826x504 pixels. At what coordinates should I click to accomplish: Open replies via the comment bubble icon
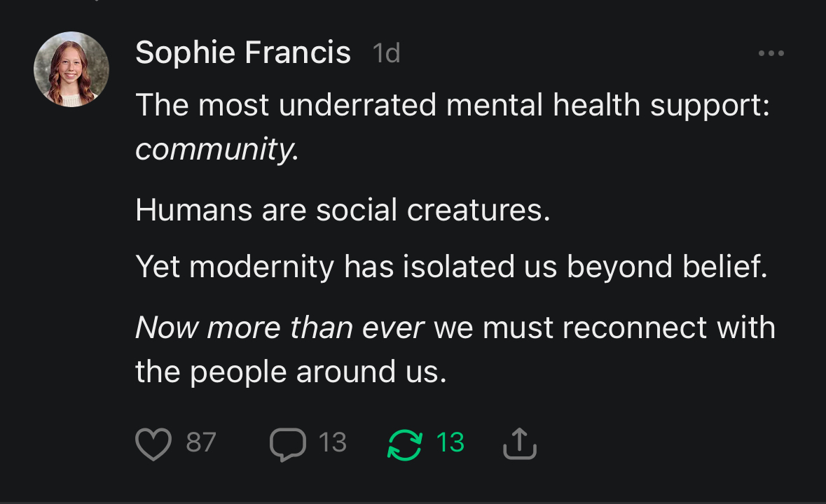coord(287,444)
